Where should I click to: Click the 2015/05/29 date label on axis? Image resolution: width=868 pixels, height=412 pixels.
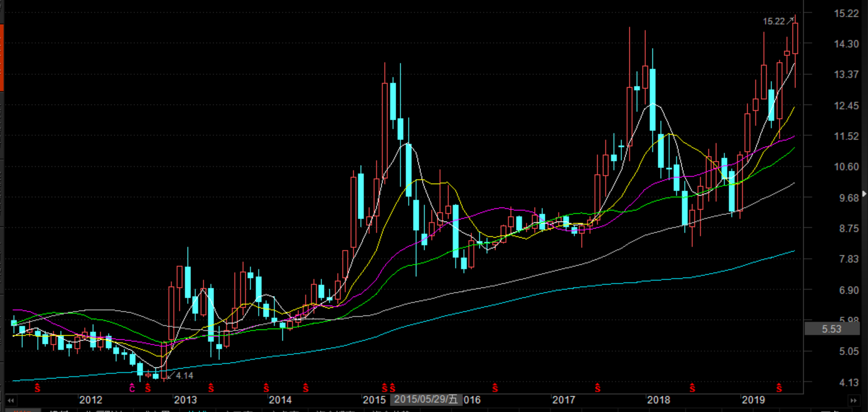click(x=426, y=399)
